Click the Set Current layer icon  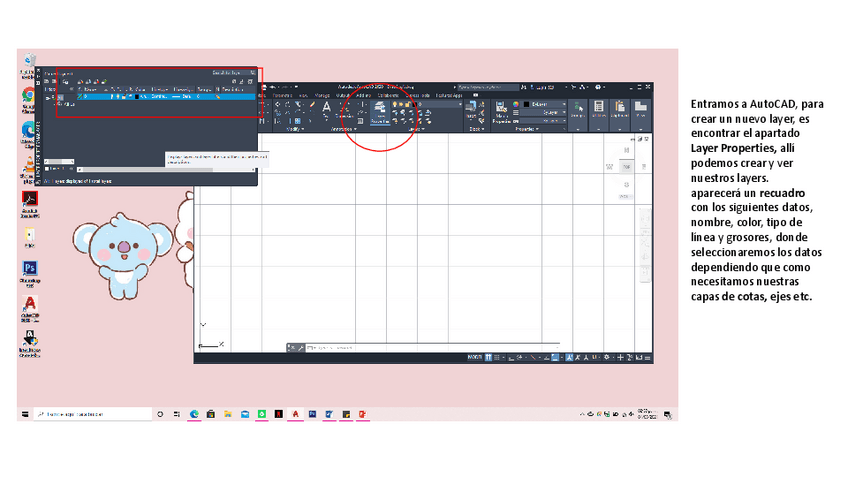pyautogui.click(x=104, y=82)
